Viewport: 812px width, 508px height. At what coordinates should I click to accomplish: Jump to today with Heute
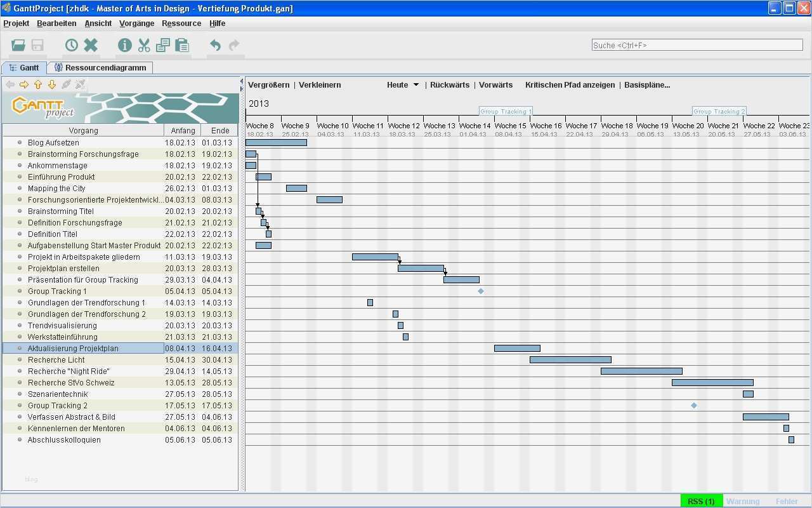pos(398,85)
